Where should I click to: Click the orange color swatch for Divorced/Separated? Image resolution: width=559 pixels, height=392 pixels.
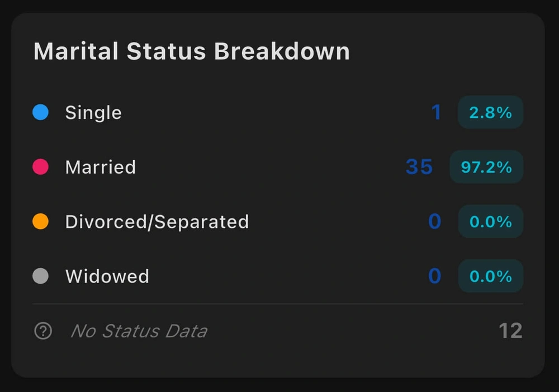(40, 222)
